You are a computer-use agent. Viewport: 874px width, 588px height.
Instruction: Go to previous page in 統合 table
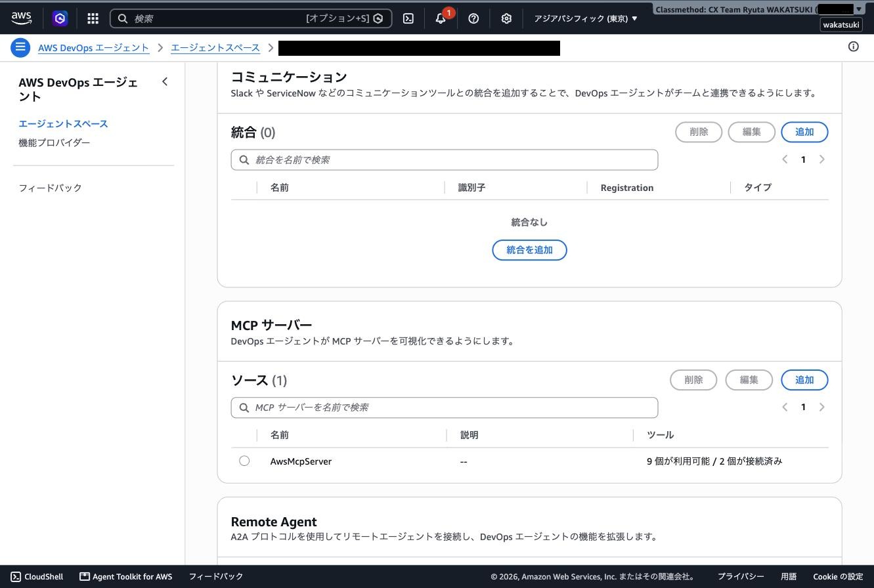click(785, 159)
